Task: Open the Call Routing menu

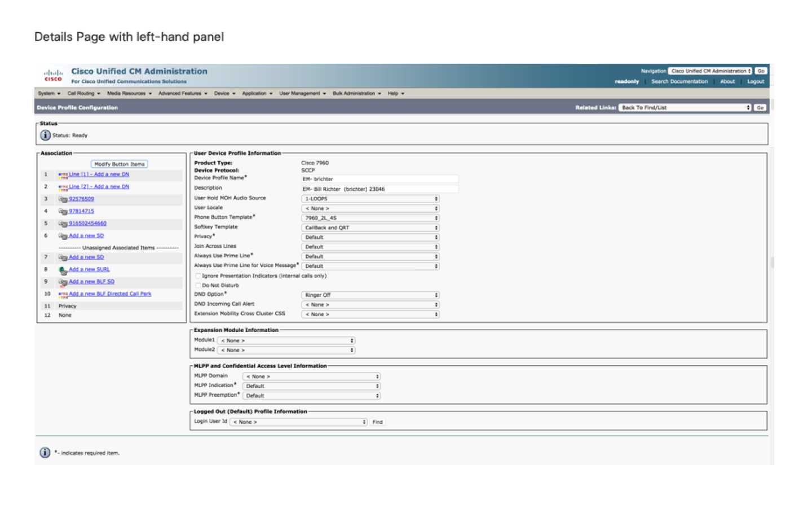Action: coord(83,93)
